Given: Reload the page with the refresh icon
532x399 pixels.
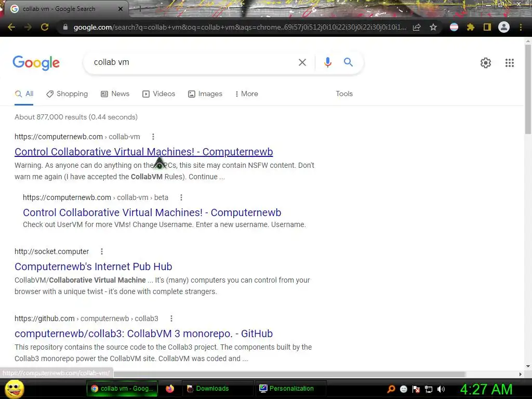Looking at the screenshot, I should 45,27.
